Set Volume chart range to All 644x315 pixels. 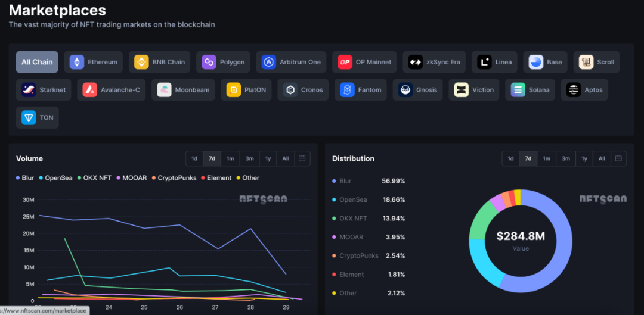point(286,158)
